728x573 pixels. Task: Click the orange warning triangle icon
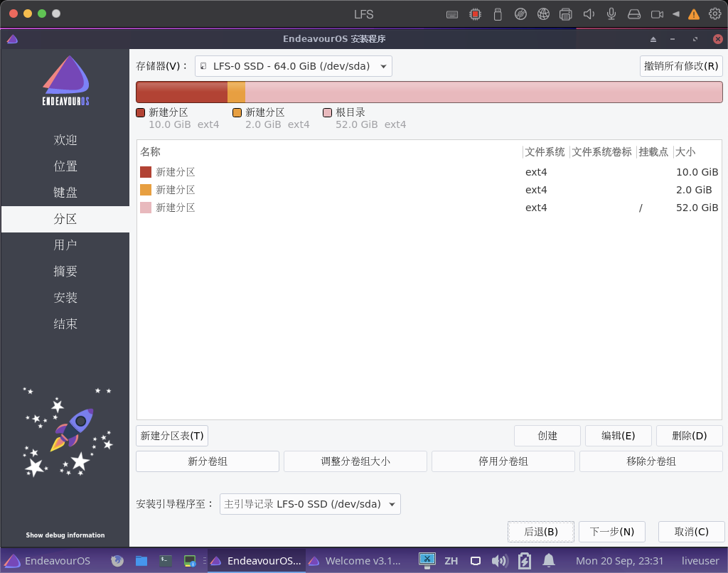click(694, 14)
